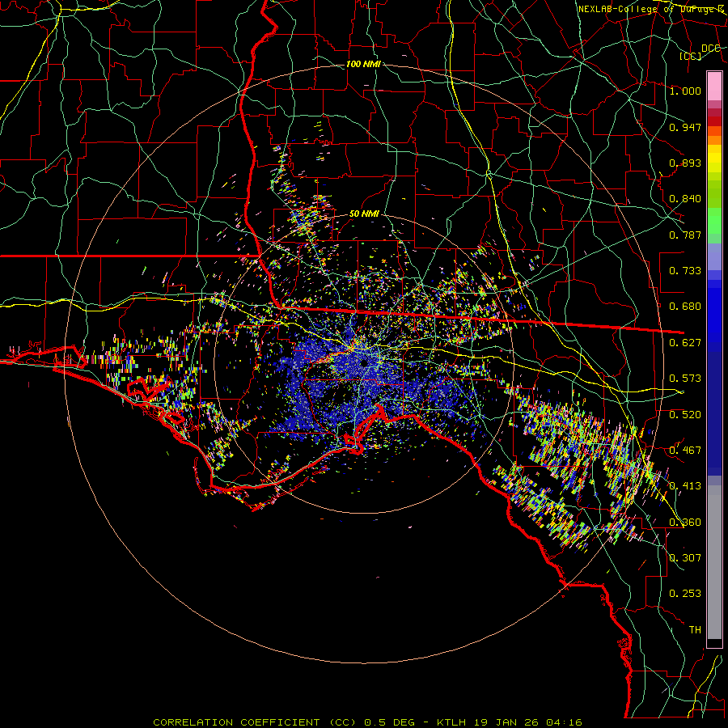This screenshot has height=728, width=728.
Task: Click the 0.307 value on the scale
Action: click(x=685, y=558)
